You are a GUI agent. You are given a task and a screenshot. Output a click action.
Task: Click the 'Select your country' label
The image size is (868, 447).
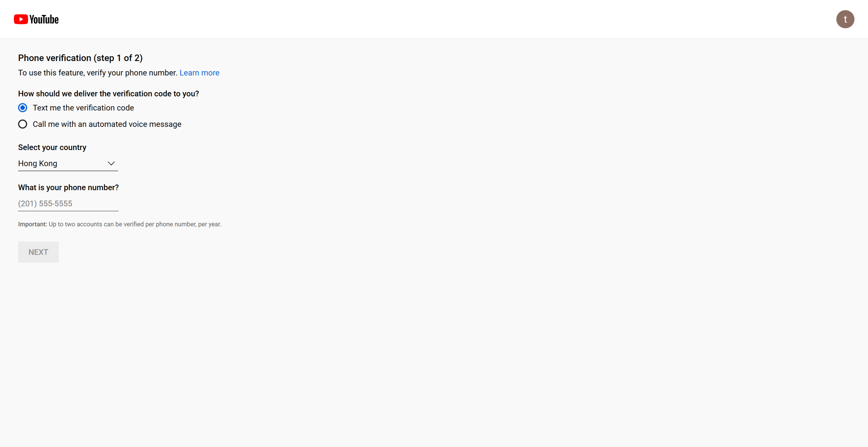[52, 147]
